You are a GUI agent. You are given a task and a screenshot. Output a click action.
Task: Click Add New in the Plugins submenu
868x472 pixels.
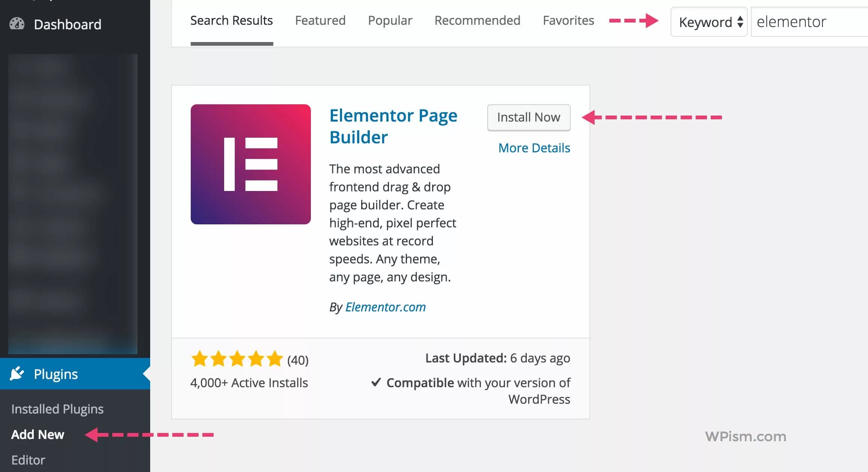tap(38, 434)
